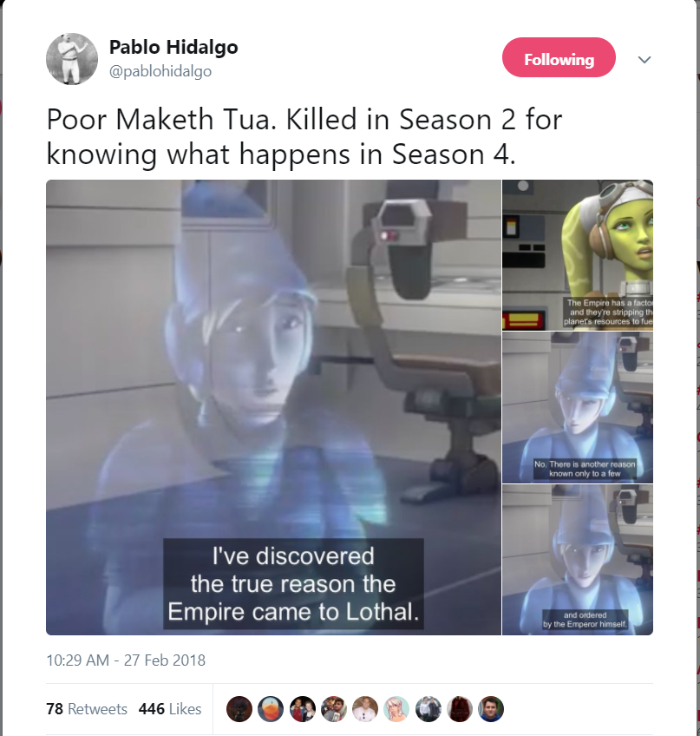The width and height of the screenshot is (700, 736).
Task: Click the 10:29 AM - 27 Feb 2018 timestamp
Action: click(x=126, y=660)
